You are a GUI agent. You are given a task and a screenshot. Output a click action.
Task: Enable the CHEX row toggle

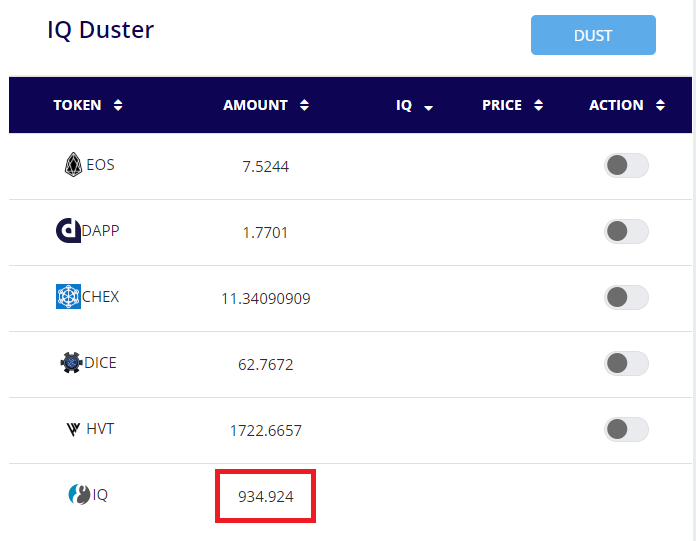(x=626, y=297)
